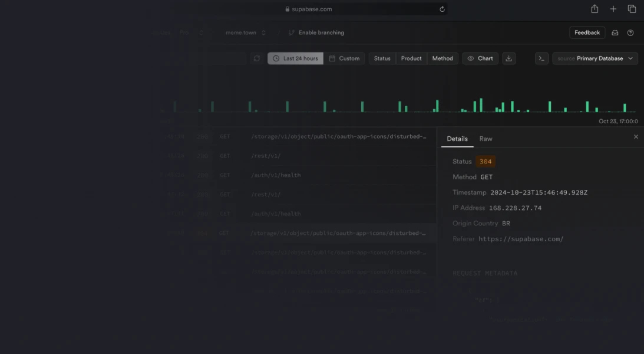
Task: Open the Status filter dropdown
Action: (382, 58)
